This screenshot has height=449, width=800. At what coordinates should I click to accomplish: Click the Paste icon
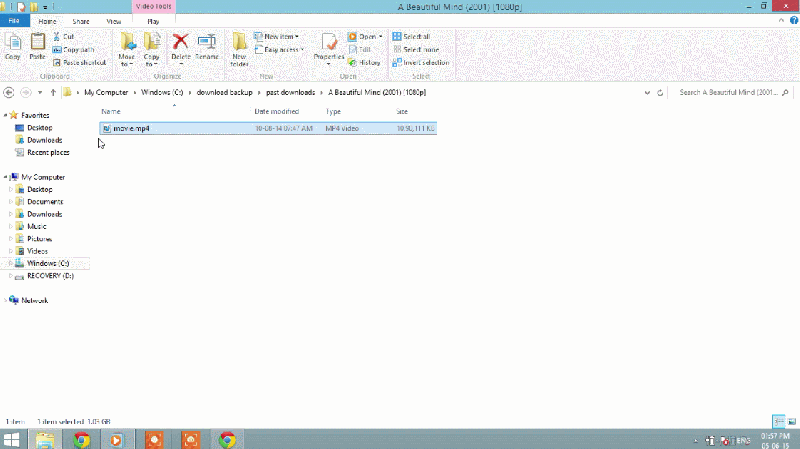[x=37, y=46]
